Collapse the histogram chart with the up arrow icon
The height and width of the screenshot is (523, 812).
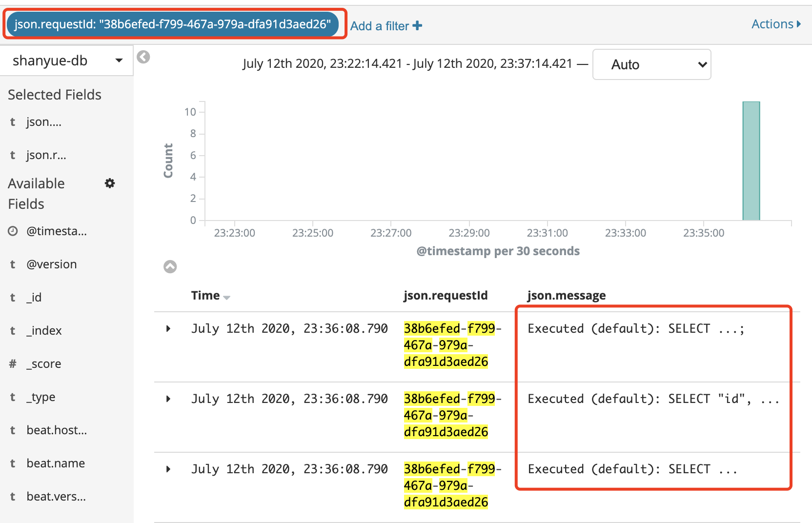(170, 266)
